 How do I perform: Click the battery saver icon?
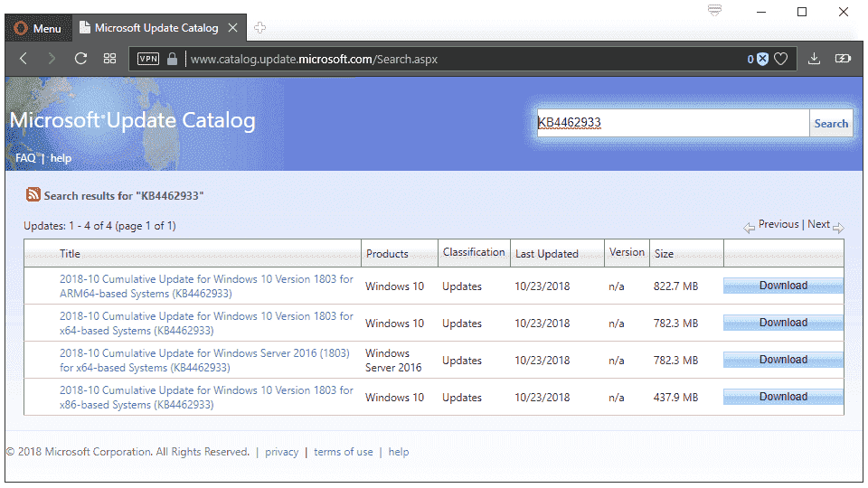point(843,59)
